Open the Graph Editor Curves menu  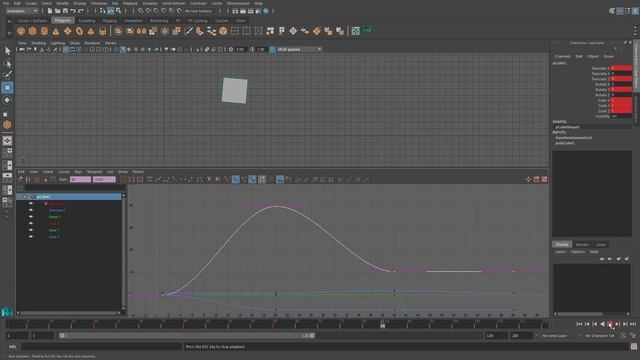point(63,172)
